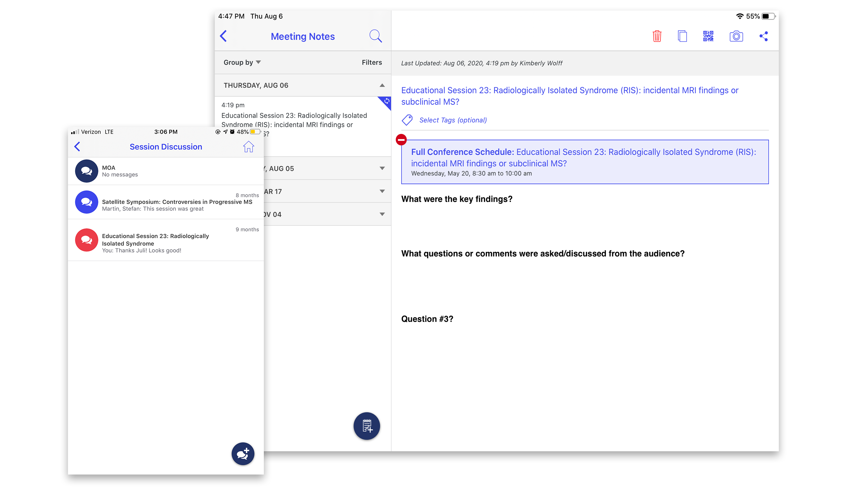Open the MOA discussion with no messages
The image size is (844, 504).
tap(166, 171)
